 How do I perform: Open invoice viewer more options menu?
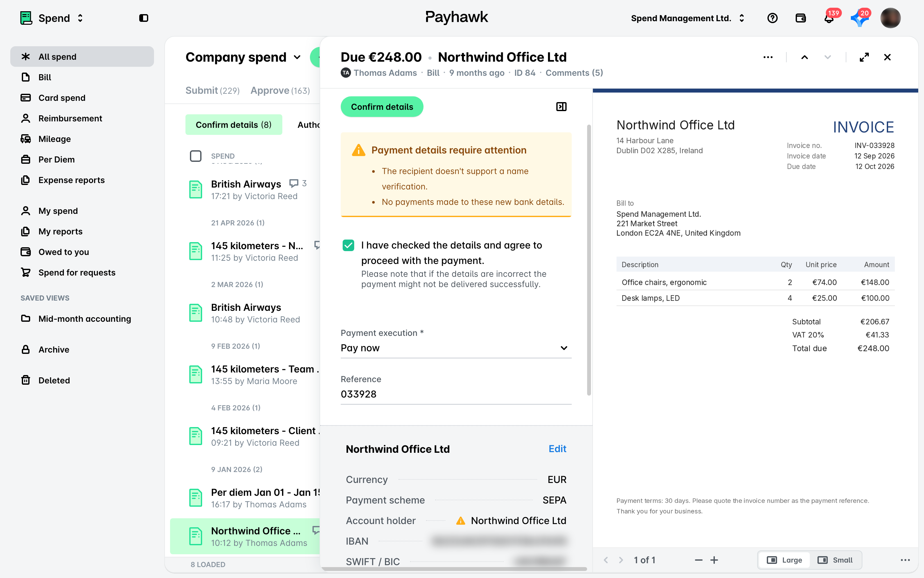[x=905, y=560]
